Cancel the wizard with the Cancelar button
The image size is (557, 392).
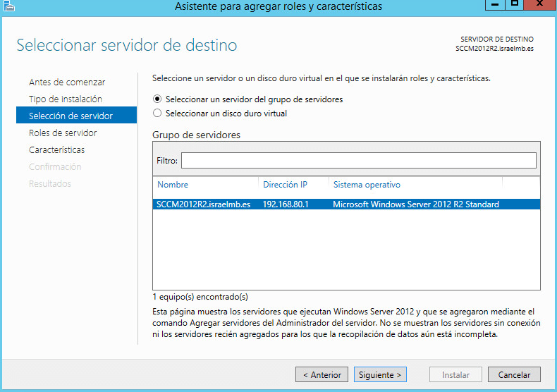(514, 375)
